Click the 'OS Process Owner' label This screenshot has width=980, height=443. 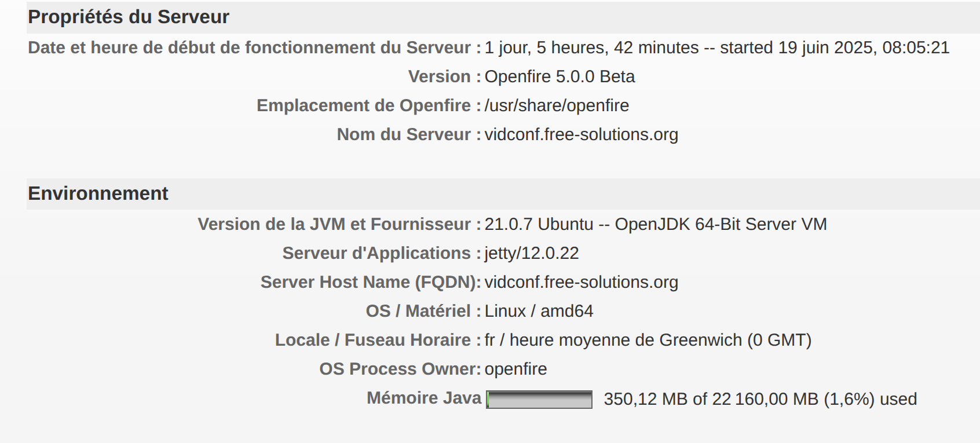(397, 369)
